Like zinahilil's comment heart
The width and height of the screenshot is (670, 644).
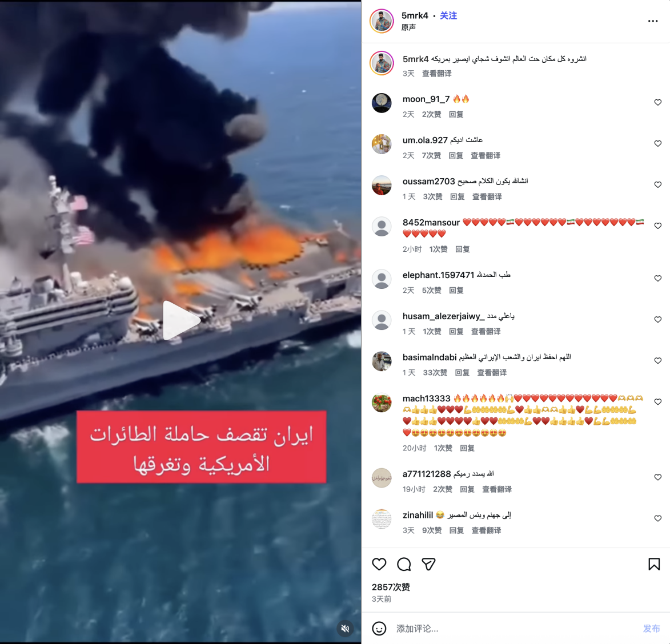click(657, 518)
